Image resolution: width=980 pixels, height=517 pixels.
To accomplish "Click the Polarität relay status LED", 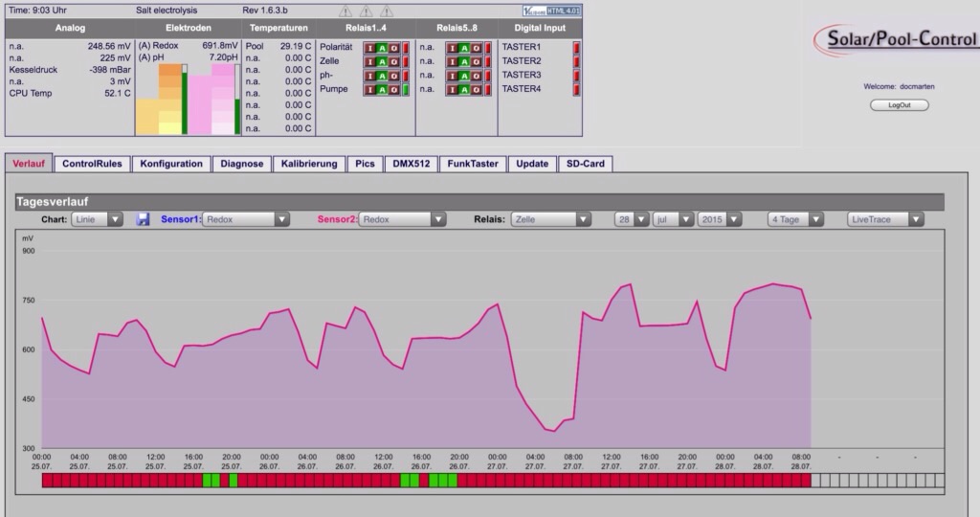I will [x=406, y=48].
